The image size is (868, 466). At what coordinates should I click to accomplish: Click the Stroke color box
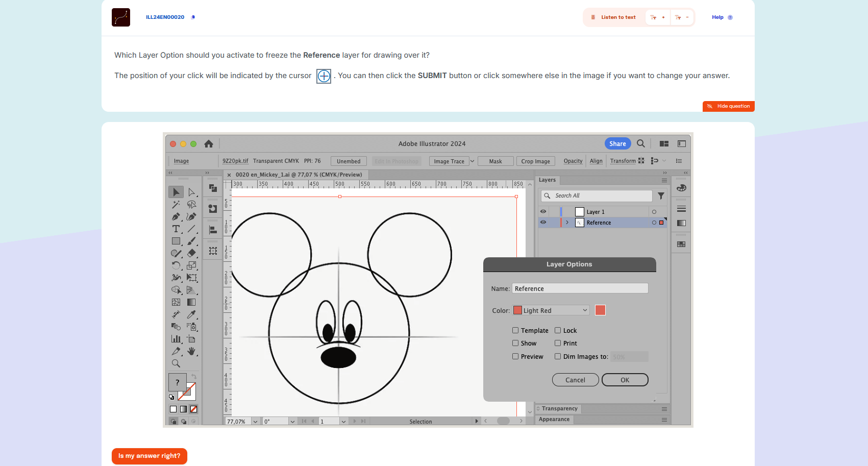pos(188,391)
